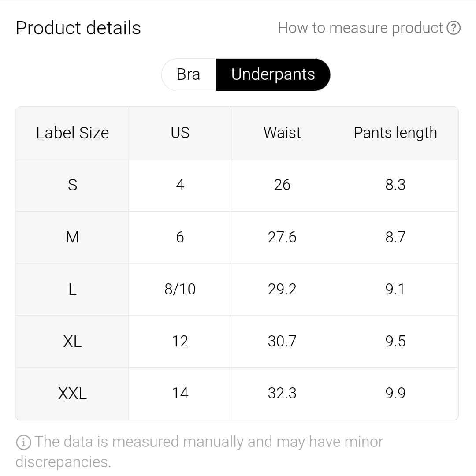Click the US column header
The width and height of the screenshot is (476, 476).
[x=180, y=133]
